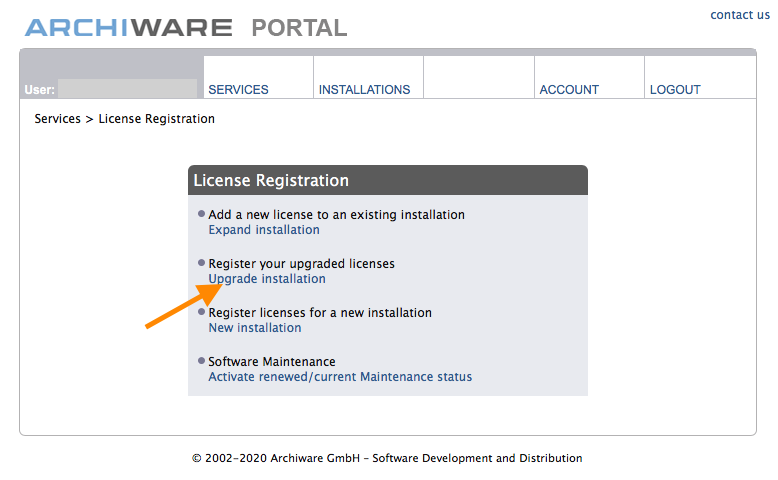This screenshot has width=778, height=480.
Task: Open the SERVICES menu tab
Action: (238, 90)
